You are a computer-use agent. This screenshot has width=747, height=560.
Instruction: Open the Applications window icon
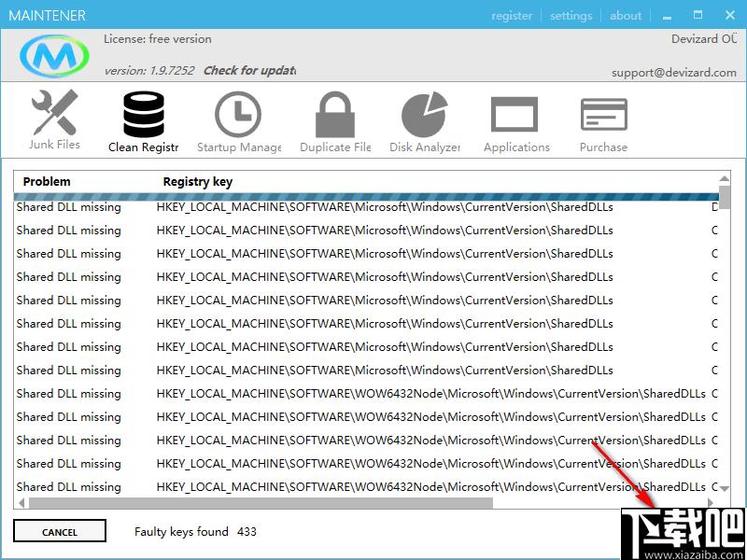coord(514,114)
